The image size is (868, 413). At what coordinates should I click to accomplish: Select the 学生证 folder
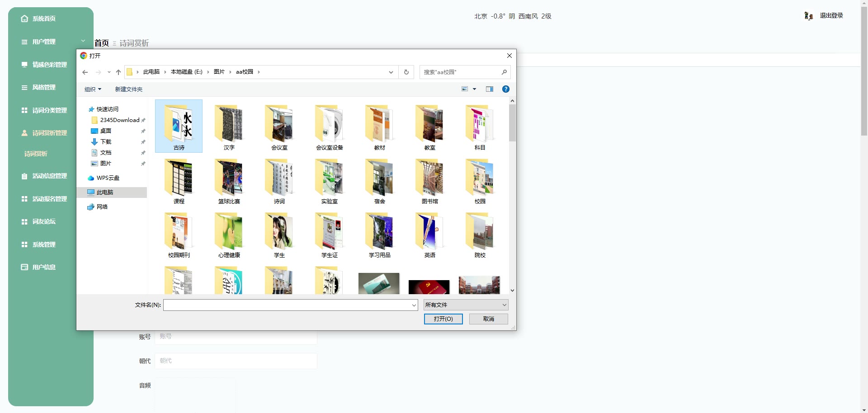329,234
